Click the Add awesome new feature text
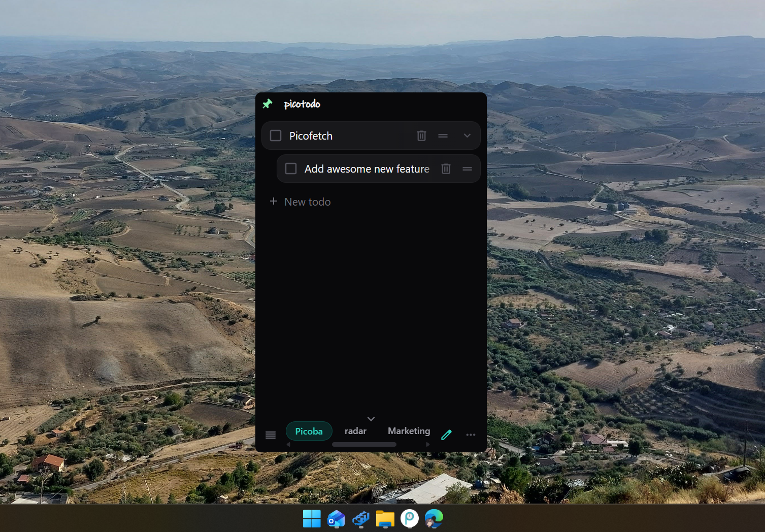The height and width of the screenshot is (532, 765). 367,169
